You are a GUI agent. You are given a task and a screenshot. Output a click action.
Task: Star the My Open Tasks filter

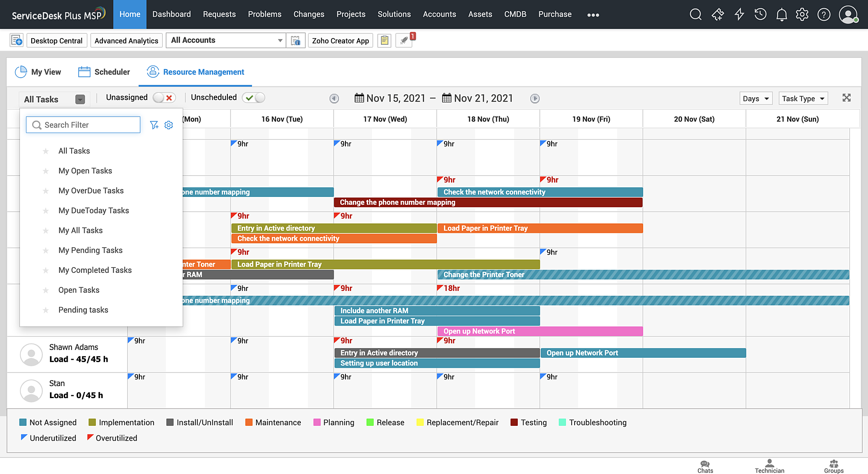(46, 171)
